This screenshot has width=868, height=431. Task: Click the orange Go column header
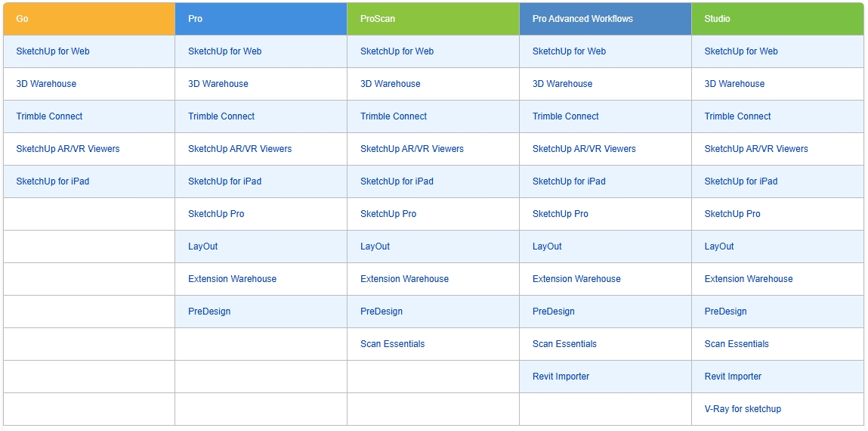tap(89, 19)
